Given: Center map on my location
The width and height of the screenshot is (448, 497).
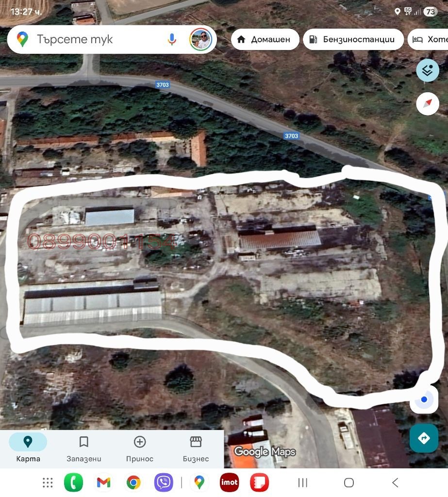Looking at the screenshot, I should (424, 400).
